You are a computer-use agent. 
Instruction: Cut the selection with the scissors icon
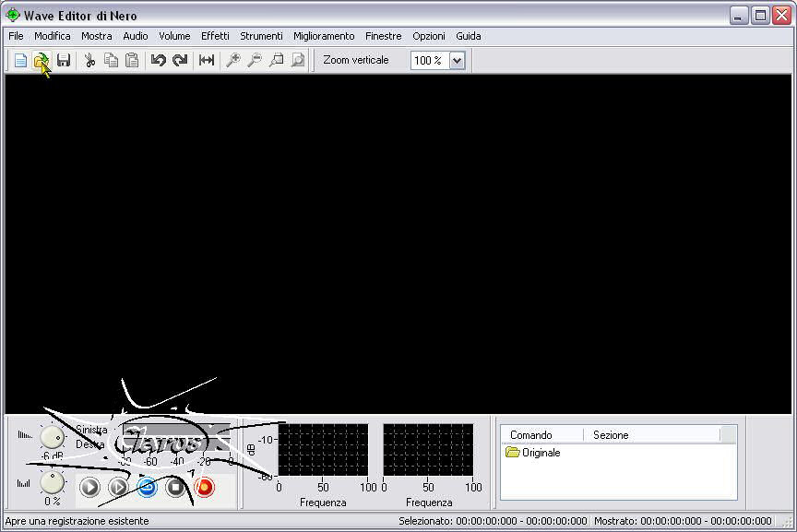tap(90, 61)
